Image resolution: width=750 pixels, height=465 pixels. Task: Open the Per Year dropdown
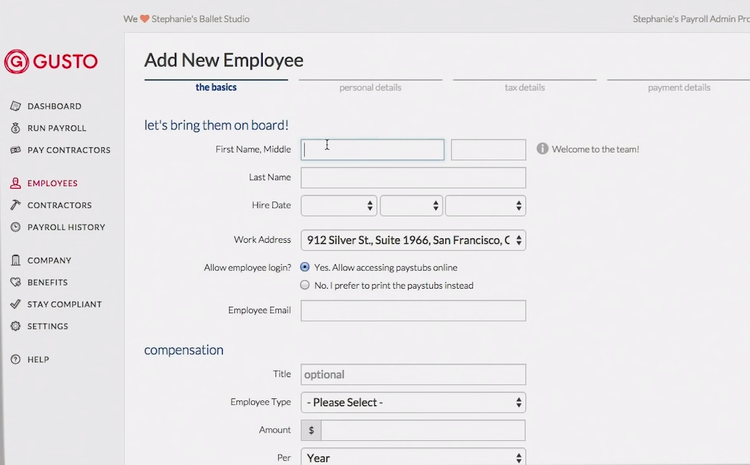413,457
